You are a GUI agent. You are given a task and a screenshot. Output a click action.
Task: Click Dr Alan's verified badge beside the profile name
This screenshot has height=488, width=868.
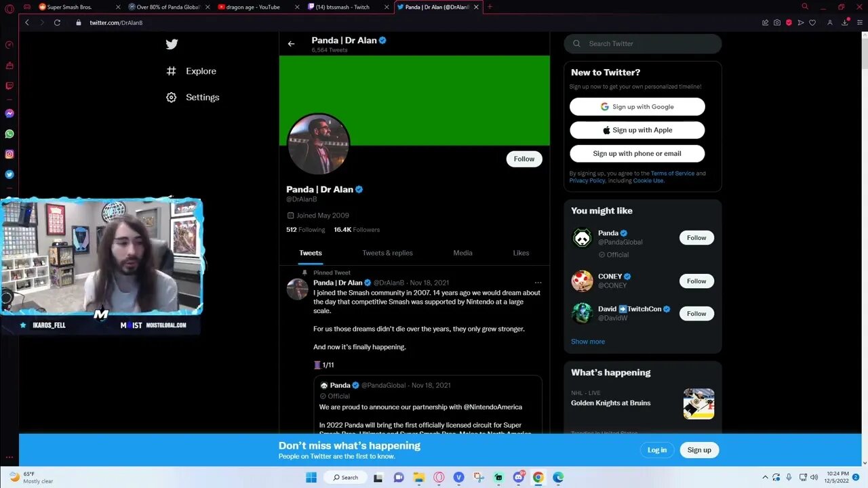[359, 189]
